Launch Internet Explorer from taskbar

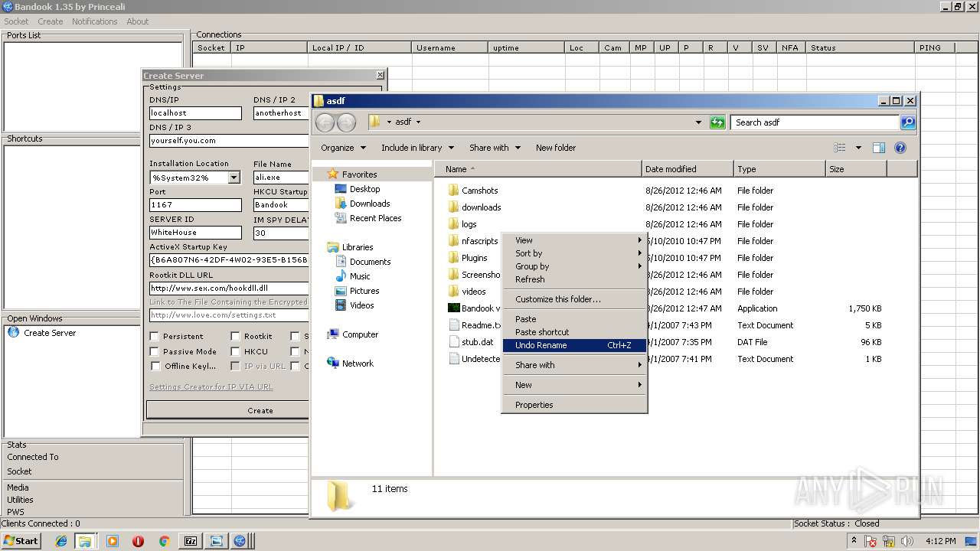coord(61,541)
